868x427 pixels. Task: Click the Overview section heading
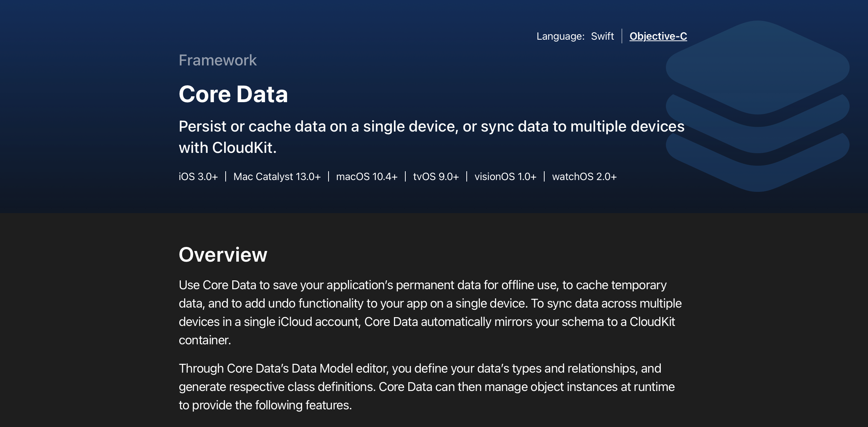(223, 255)
